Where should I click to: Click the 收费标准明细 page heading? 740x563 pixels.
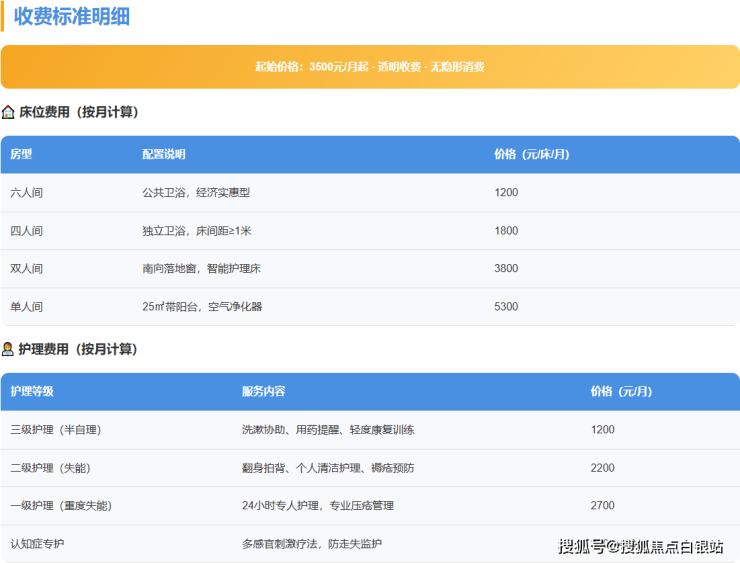coord(71,17)
